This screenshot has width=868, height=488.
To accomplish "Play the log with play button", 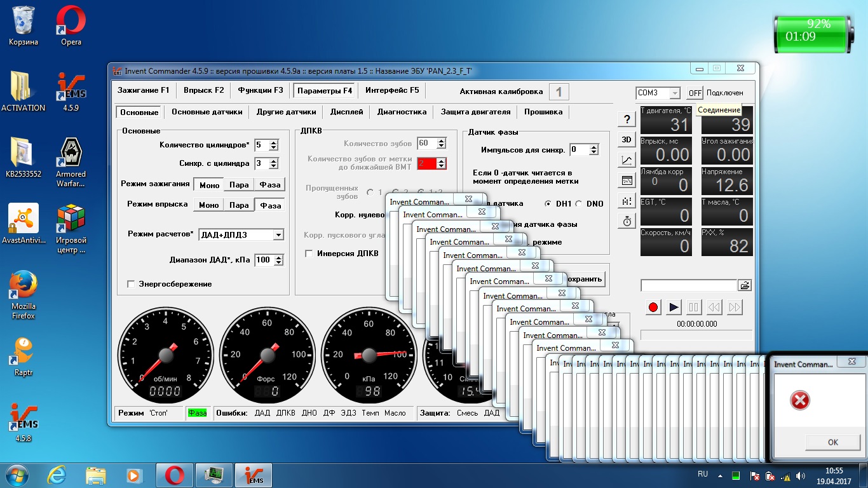I will (x=674, y=308).
